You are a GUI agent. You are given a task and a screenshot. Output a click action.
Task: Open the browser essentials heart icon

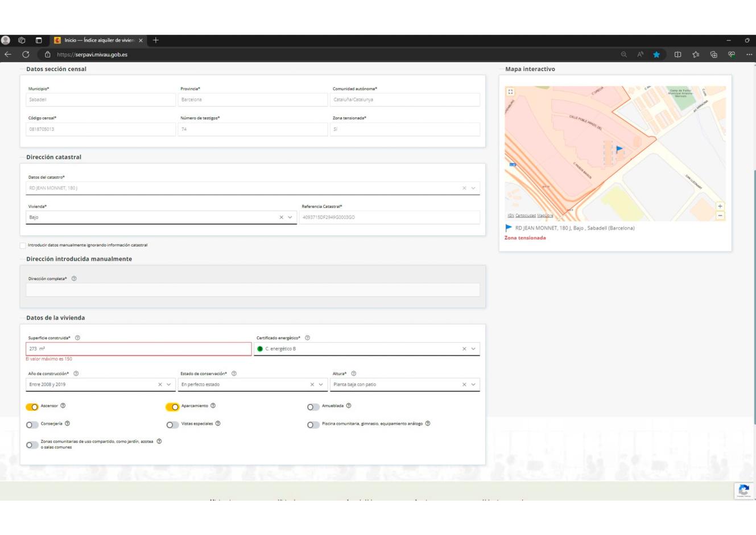click(731, 55)
